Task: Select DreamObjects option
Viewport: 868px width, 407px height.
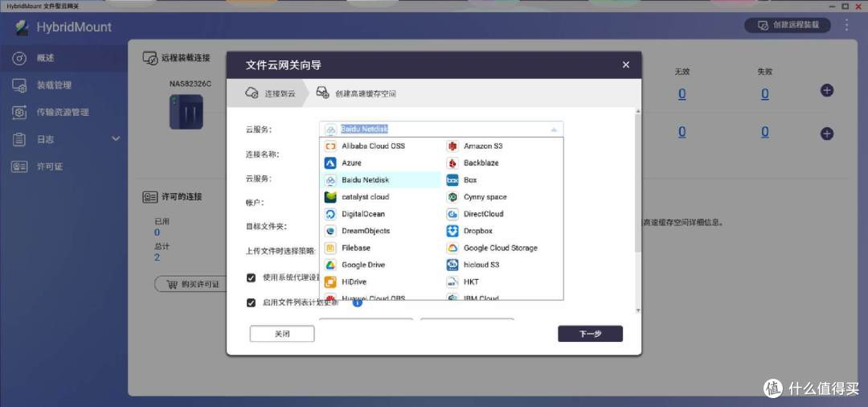Action: pyautogui.click(x=381, y=231)
